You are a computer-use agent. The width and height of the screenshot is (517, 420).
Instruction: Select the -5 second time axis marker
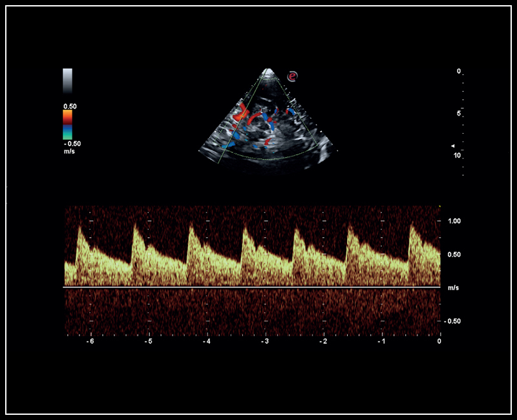[149, 341]
